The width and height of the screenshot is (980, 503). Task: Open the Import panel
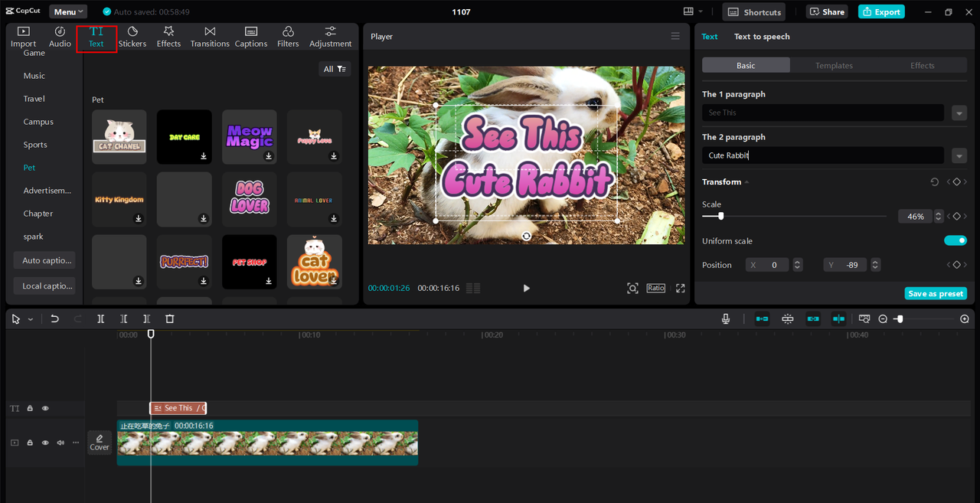point(23,37)
